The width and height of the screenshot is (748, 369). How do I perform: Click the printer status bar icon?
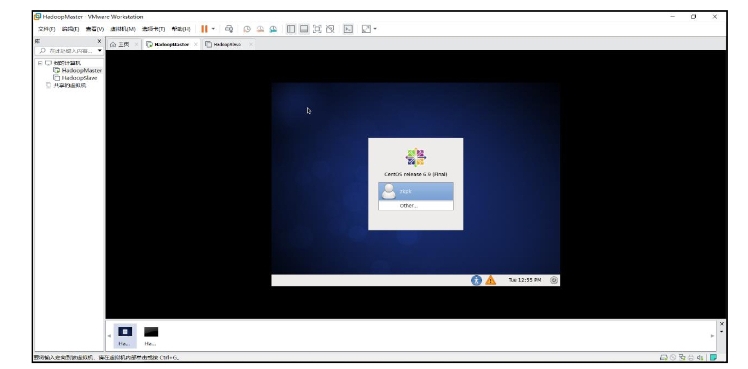coord(691,357)
